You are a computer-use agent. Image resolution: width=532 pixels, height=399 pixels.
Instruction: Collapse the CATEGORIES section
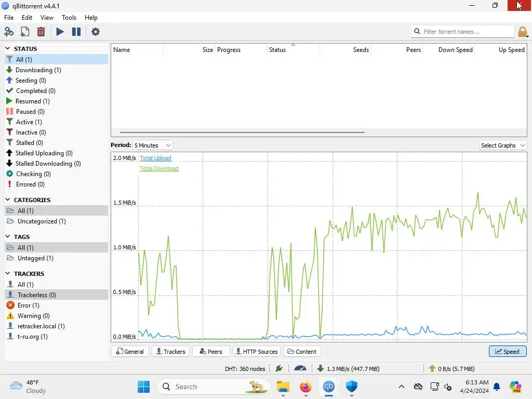pyautogui.click(x=8, y=200)
